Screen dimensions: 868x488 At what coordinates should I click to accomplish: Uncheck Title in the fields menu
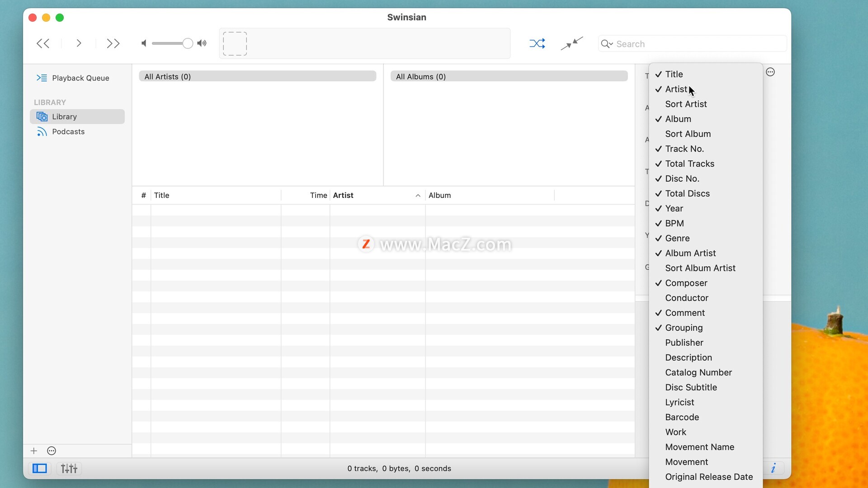pyautogui.click(x=706, y=74)
